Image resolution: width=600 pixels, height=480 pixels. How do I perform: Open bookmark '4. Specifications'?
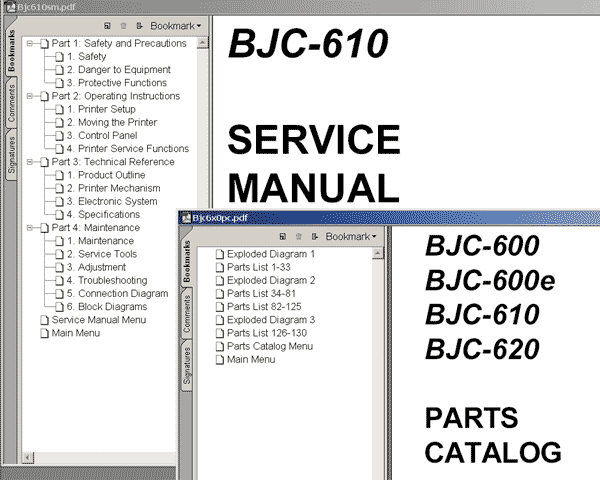103,214
